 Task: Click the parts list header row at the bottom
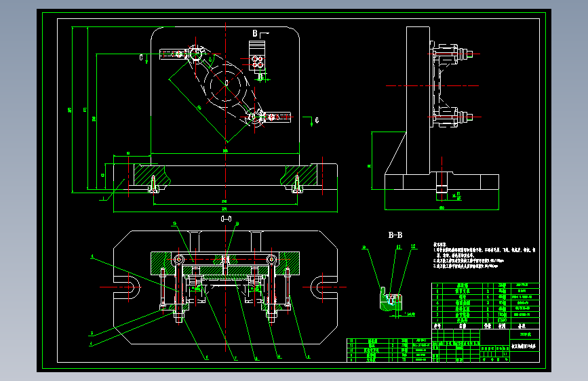coord(485,326)
